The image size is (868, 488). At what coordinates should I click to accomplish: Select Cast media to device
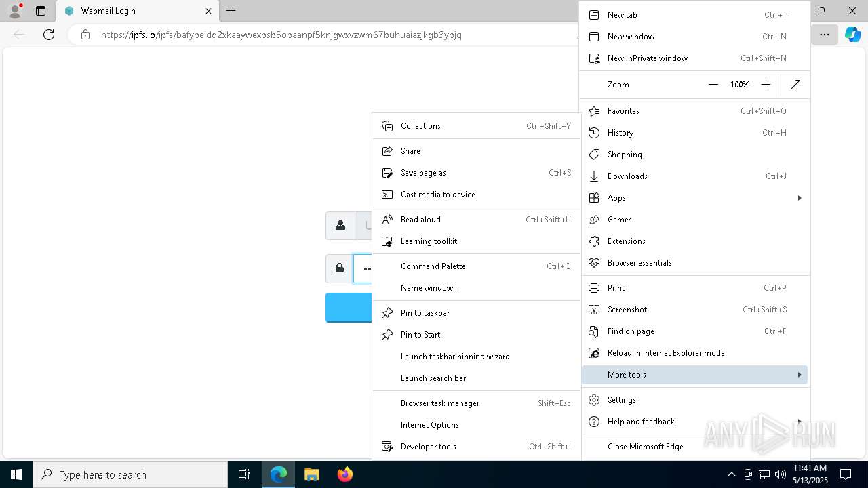(476, 194)
